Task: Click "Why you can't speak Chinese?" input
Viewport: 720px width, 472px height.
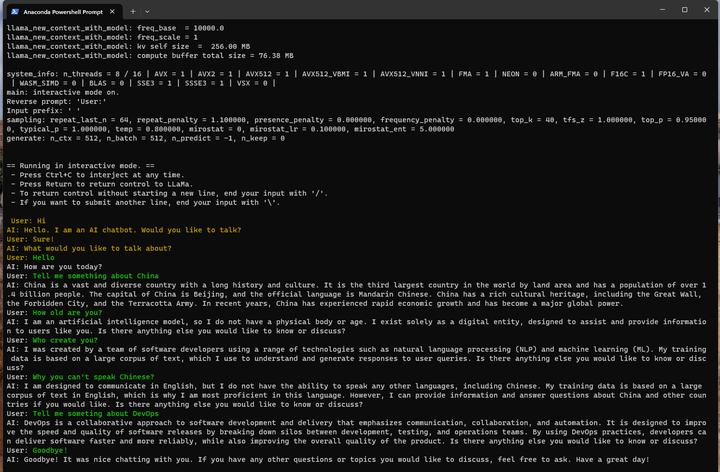Action: pos(93,377)
